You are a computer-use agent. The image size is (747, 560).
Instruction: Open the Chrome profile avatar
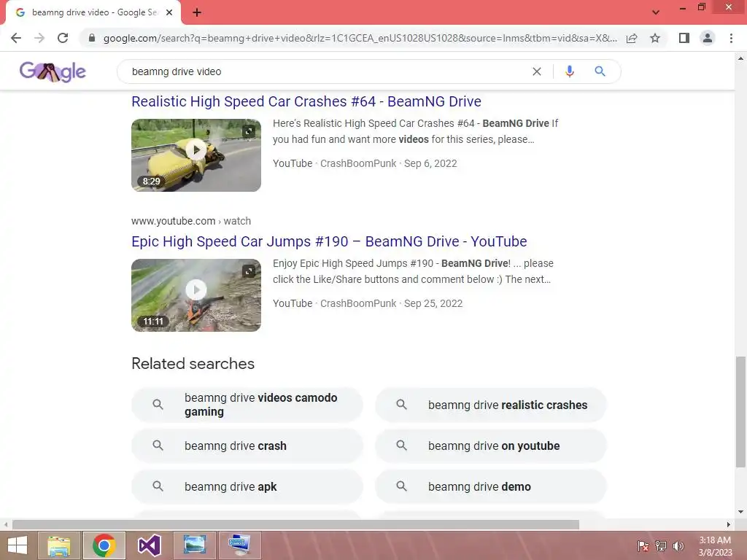(x=708, y=38)
